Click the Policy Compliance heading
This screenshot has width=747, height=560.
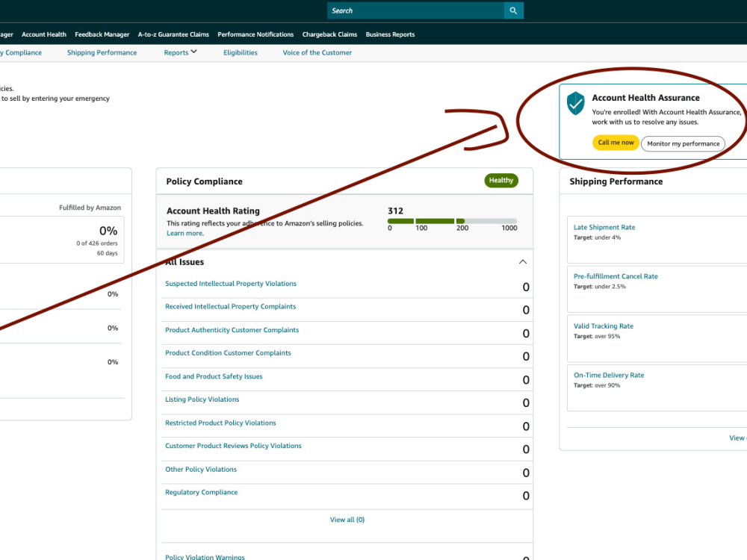(205, 181)
